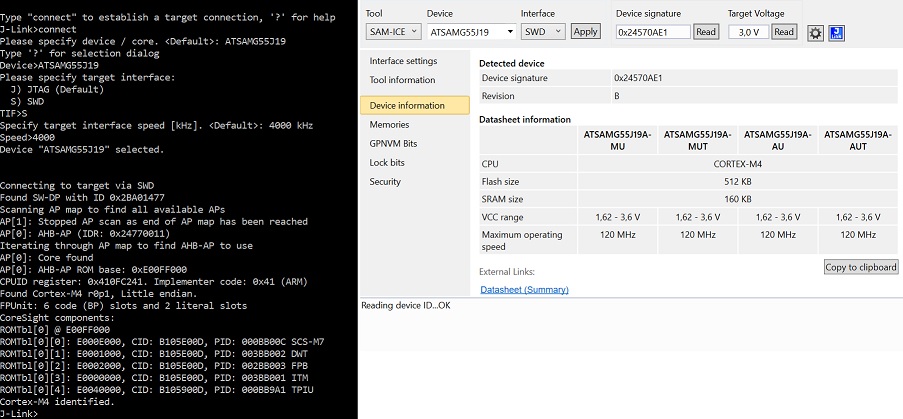The image size is (903, 419).
Task: Open the Interface dropdown set to SWD
Action: click(543, 32)
